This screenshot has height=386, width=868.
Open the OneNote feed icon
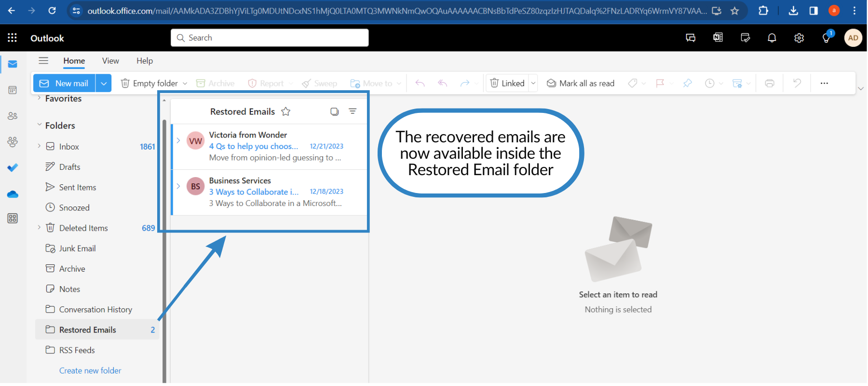coord(718,38)
